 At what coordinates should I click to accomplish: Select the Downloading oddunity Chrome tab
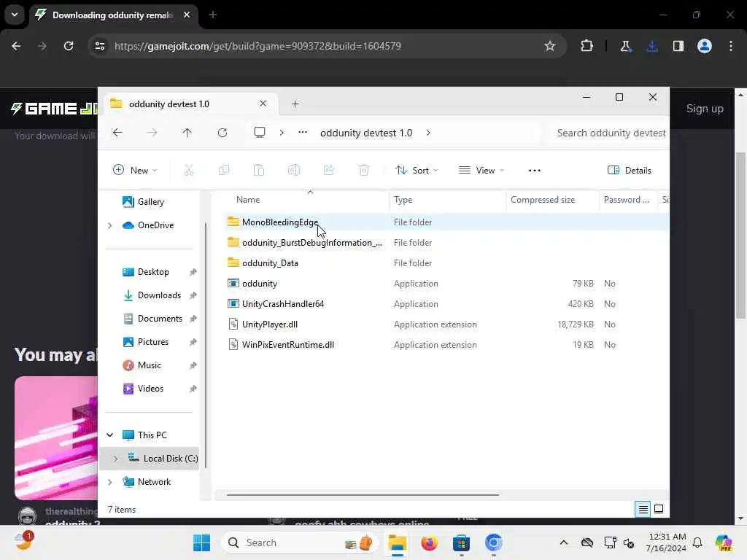pyautogui.click(x=112, y=15)
